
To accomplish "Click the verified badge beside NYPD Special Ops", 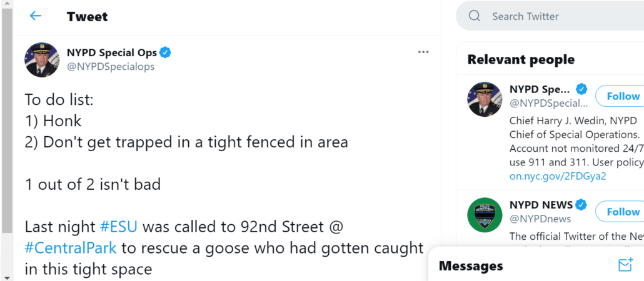I will (166, 52).
